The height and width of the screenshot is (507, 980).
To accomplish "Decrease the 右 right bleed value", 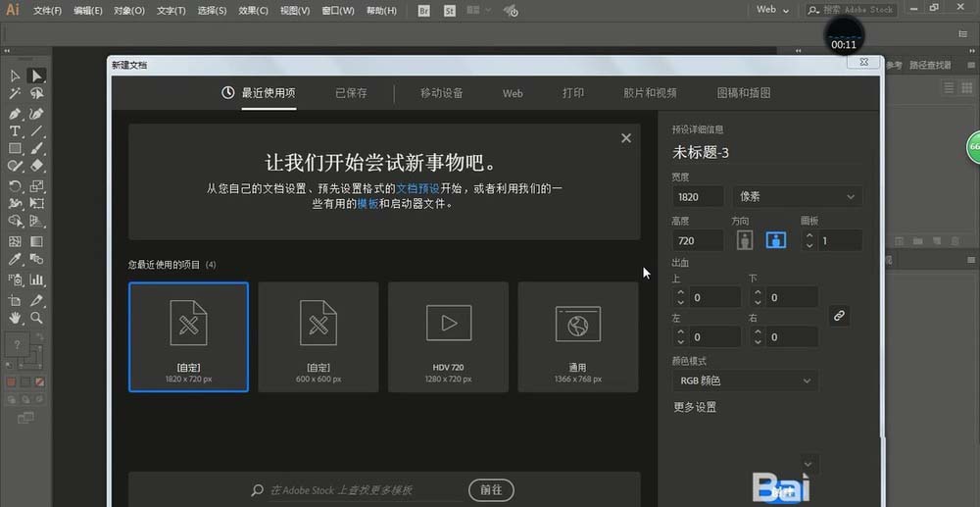I will [759, 342].
